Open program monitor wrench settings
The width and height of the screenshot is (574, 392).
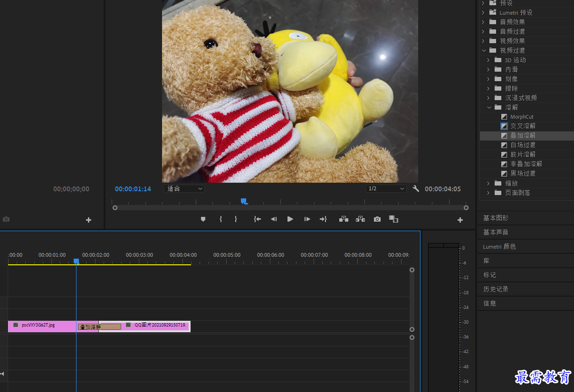pos(416,189)
